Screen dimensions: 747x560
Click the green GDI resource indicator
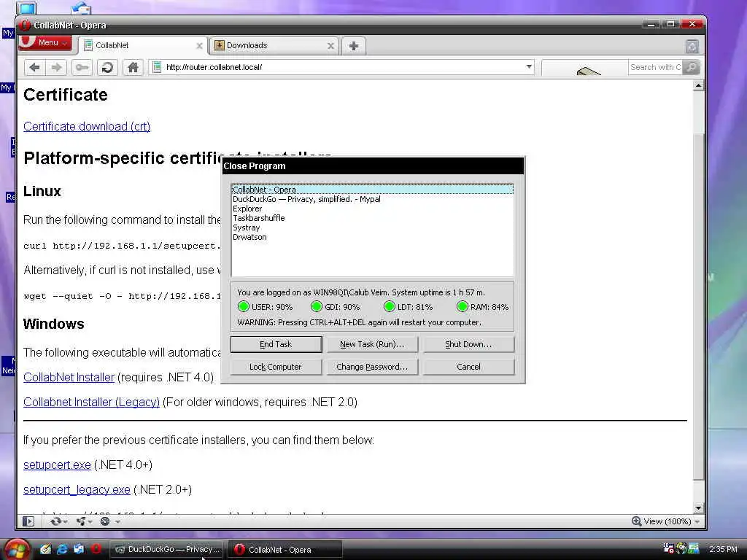click(317, 307)
